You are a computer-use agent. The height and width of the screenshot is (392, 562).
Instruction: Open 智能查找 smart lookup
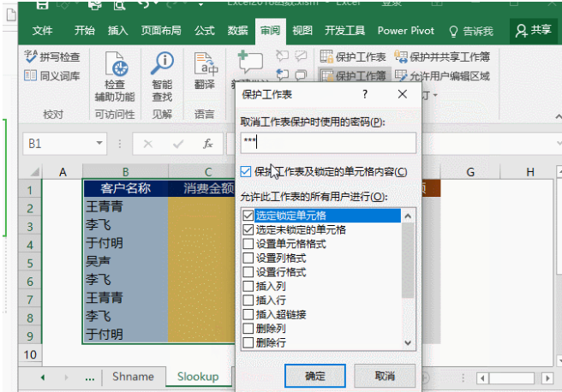pos(162,77)
